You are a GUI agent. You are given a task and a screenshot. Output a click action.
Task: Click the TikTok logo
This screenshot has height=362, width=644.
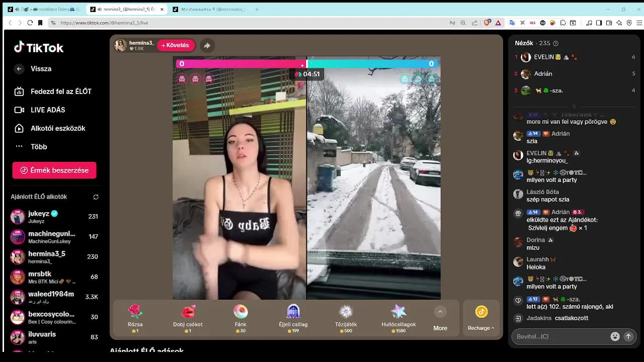click(x=39, y=48)
